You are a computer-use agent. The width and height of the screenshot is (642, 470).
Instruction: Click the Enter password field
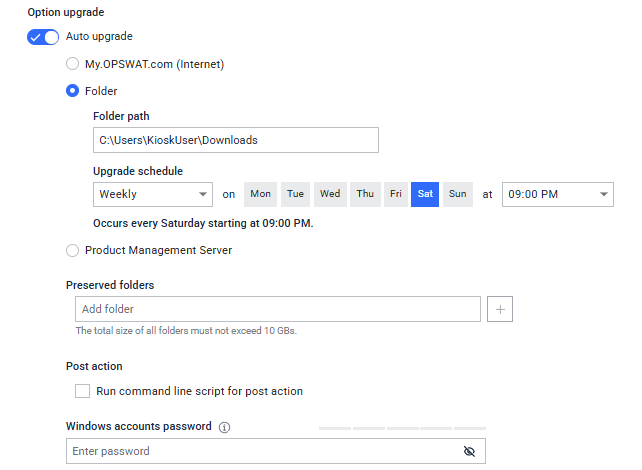click(276, 451)
